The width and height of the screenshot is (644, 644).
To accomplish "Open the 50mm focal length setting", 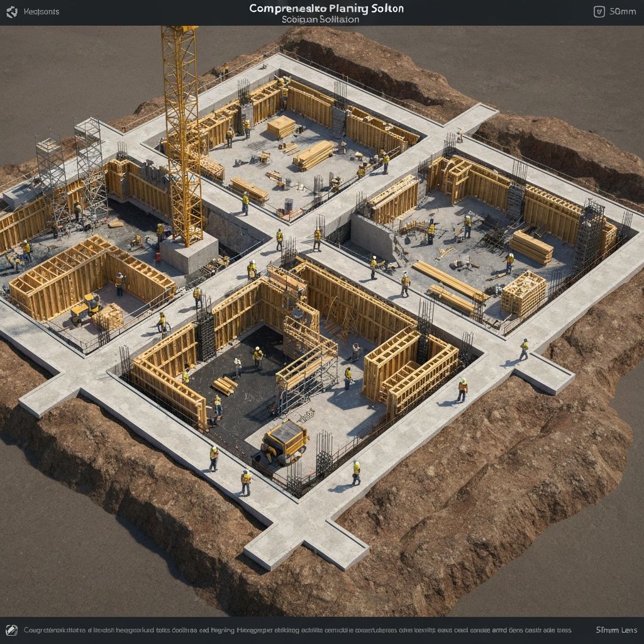I will [x=623, y=11].
